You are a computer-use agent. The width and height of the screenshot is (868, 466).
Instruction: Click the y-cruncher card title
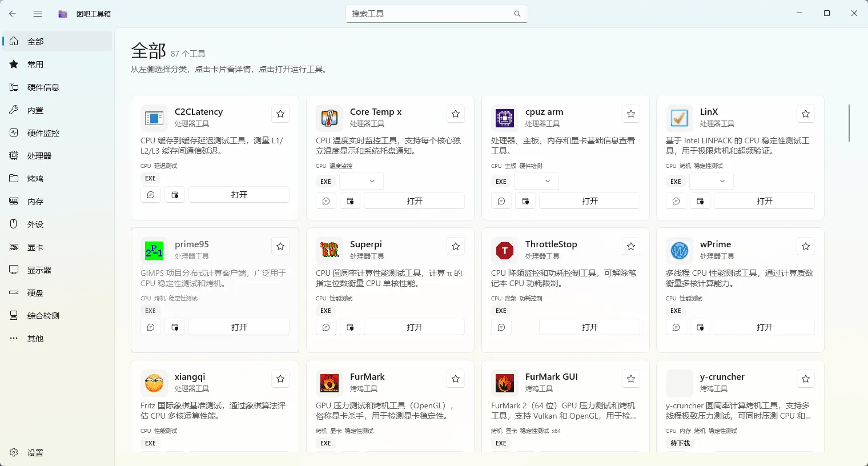722,377
